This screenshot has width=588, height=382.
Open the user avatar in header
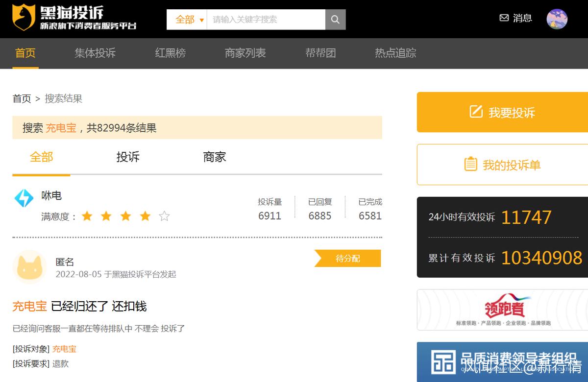pos(557,19)
